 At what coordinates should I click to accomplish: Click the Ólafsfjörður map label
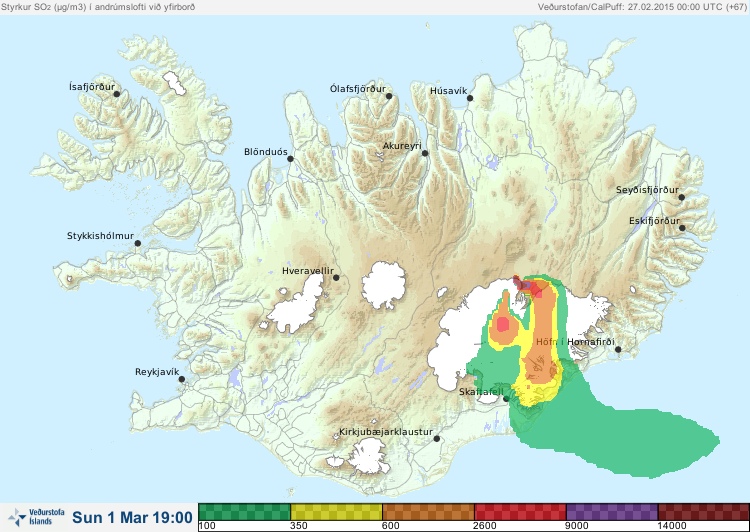358,89
